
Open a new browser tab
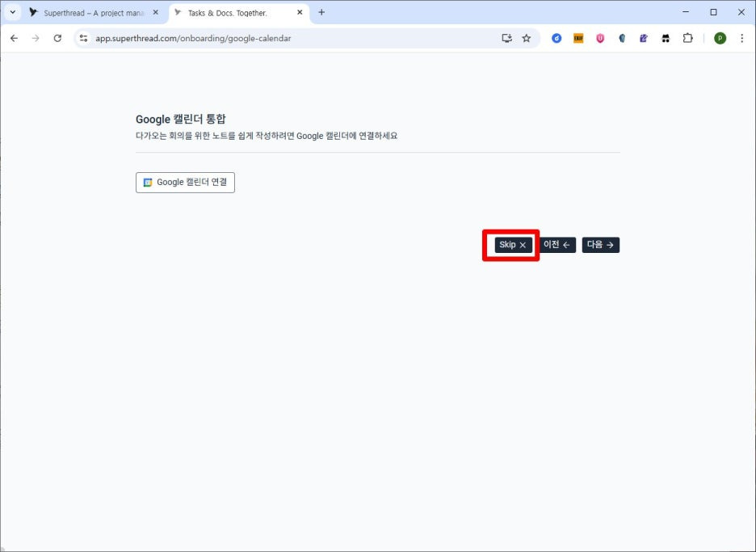pyautogui.click(x=321, y=13)
